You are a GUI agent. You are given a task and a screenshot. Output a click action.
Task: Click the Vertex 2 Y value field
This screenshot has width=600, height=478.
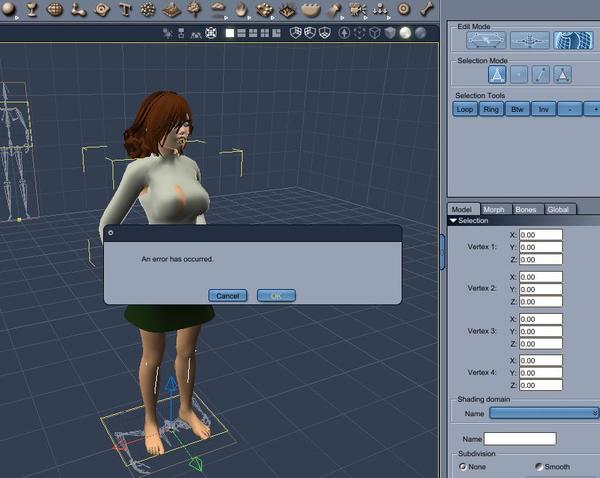click(541, 289)
